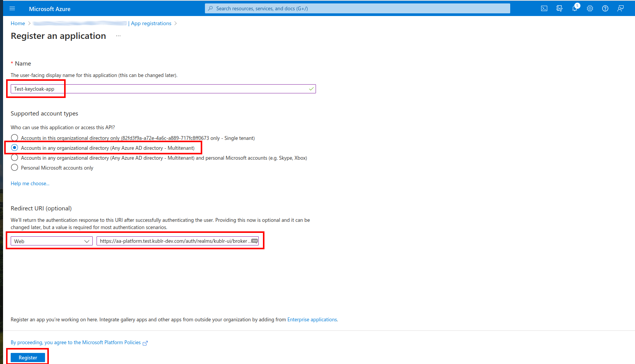Click Microsoft Azure logo text
The width and height of the screenshot is (635, 364).
(x=50, y=9)
